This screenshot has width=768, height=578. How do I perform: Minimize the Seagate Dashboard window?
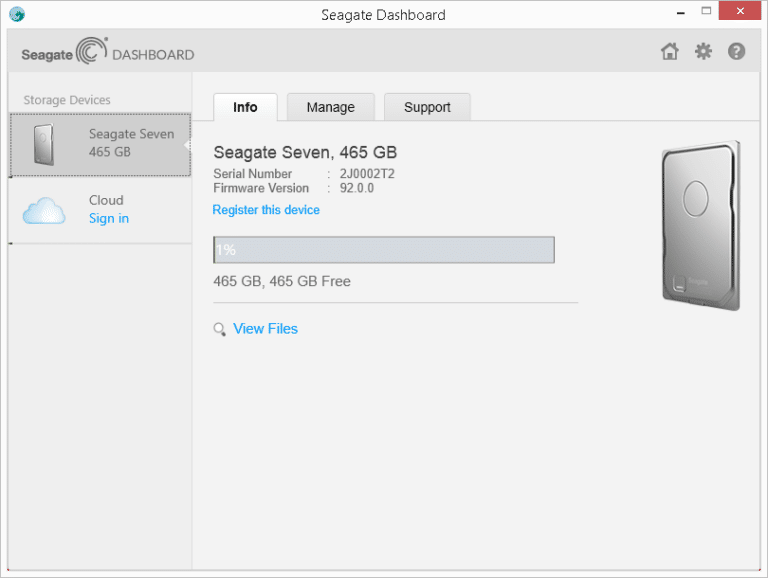pos(680,12)
